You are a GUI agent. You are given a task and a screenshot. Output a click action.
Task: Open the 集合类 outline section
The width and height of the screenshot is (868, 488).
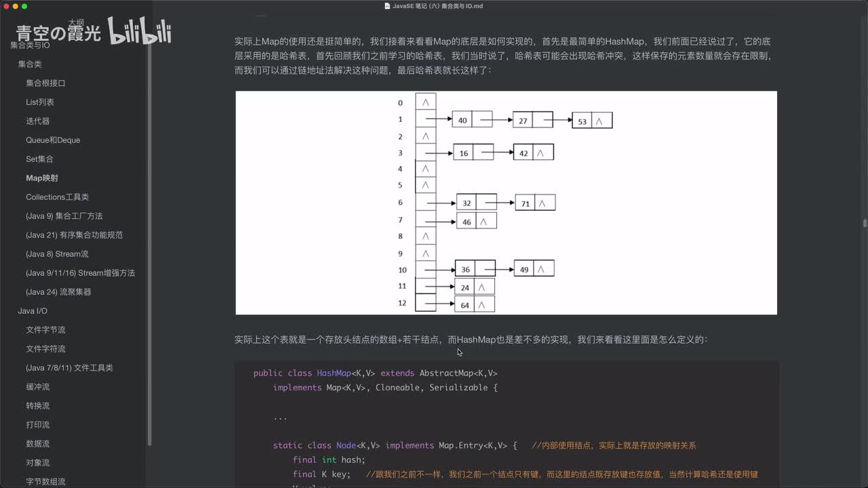pyautogui.click(x=30, y=64)
